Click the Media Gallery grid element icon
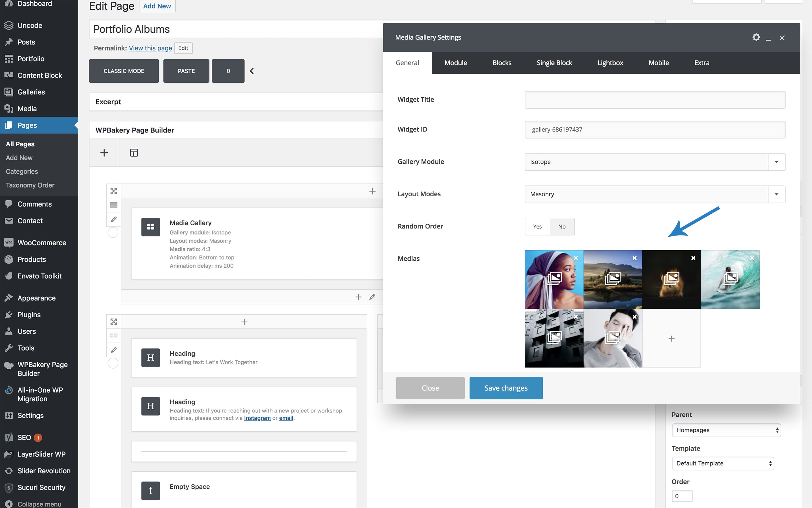Screen dimensions: 812x508 click(x=151, y=227)
